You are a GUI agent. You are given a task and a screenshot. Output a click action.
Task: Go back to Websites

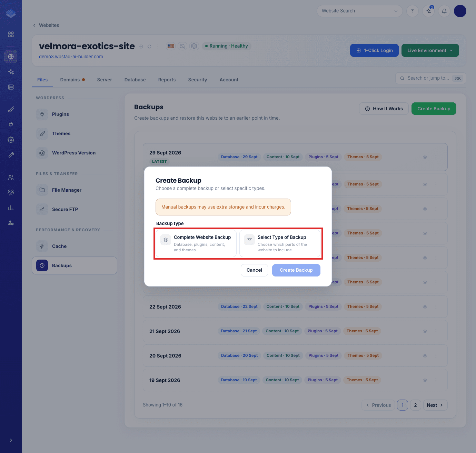(46, 25)
